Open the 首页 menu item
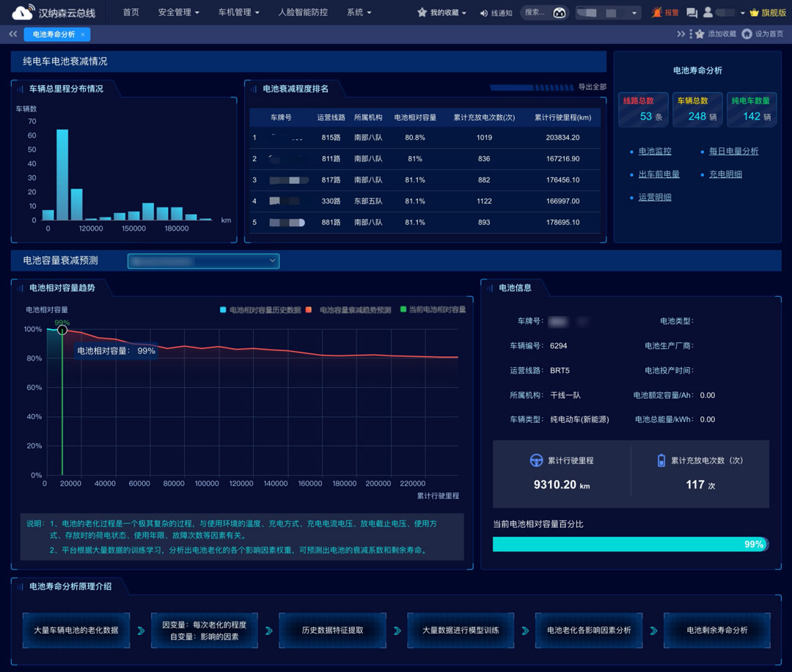Screen dimensions: 792x672 click(x=131, y=12)
